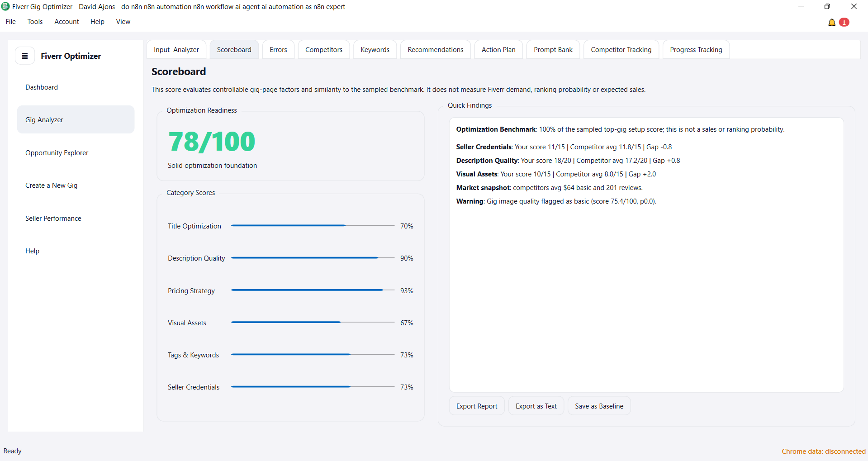The width and height of the screenshot is (868, 461).
Task: Click the Category Scores group label
Action: [x=190, y=193]
